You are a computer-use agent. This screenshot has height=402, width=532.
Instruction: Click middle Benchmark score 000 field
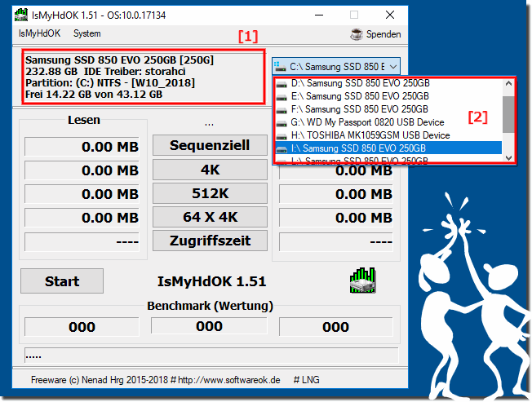pyautogui.click(x=209, y=326)
